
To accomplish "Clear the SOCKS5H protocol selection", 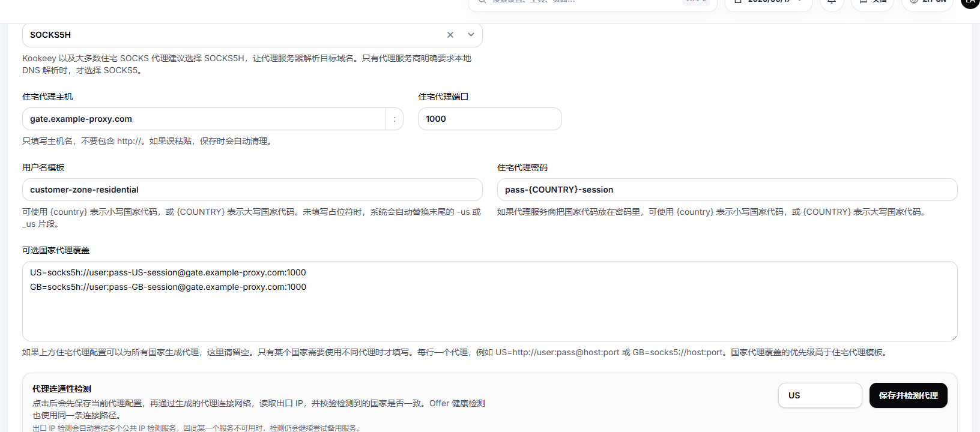I will tap(450, 35).
